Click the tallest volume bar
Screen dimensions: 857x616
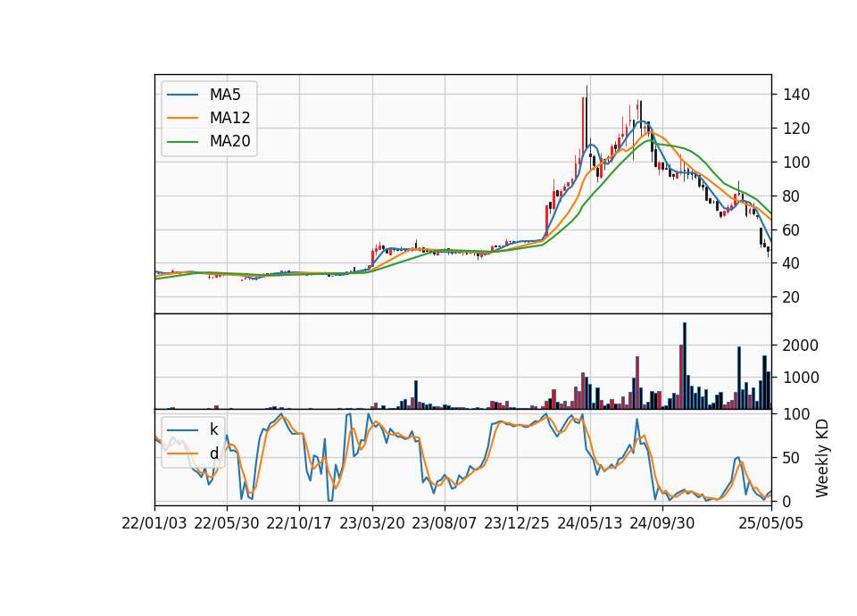[685, 366]
